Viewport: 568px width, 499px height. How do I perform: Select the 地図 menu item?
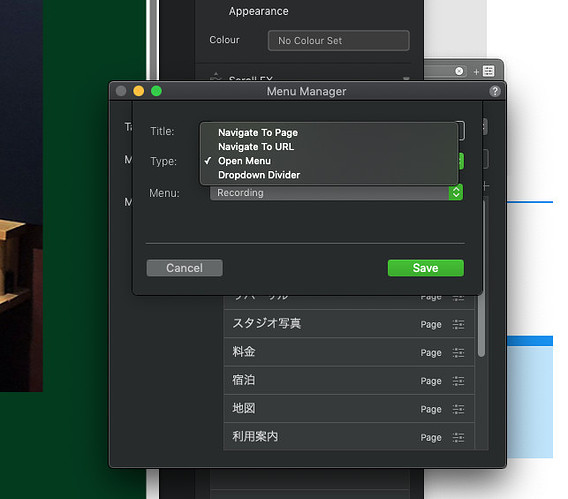tap(349, 408)
